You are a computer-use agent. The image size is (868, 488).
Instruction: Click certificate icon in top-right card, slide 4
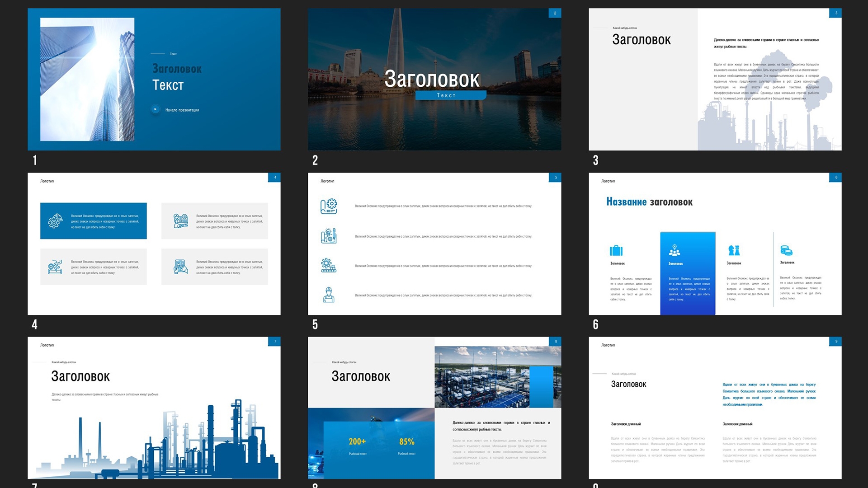click(181, 221)
